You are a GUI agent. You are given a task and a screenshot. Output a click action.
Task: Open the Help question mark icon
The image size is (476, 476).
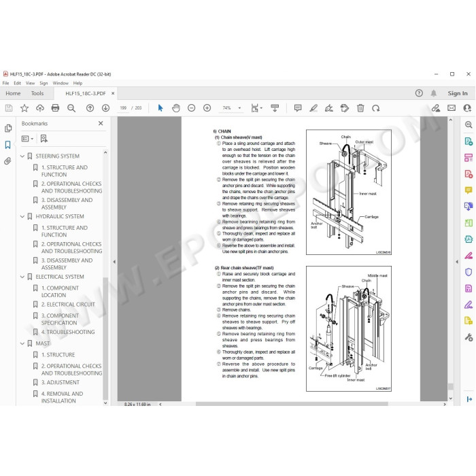click(x=419, y=93)
